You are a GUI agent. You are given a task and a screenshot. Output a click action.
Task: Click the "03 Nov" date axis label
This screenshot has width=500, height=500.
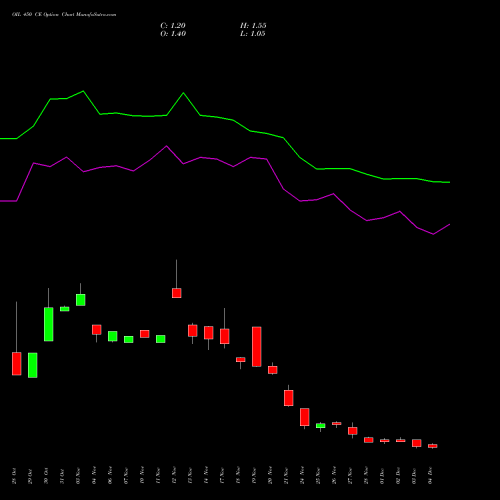(78, 475)
